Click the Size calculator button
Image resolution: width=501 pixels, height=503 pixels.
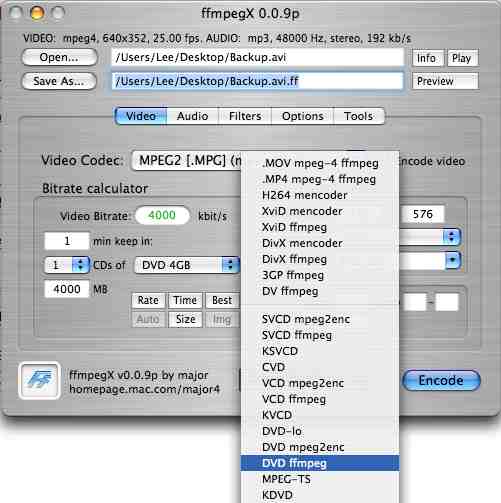click(185, 319)
